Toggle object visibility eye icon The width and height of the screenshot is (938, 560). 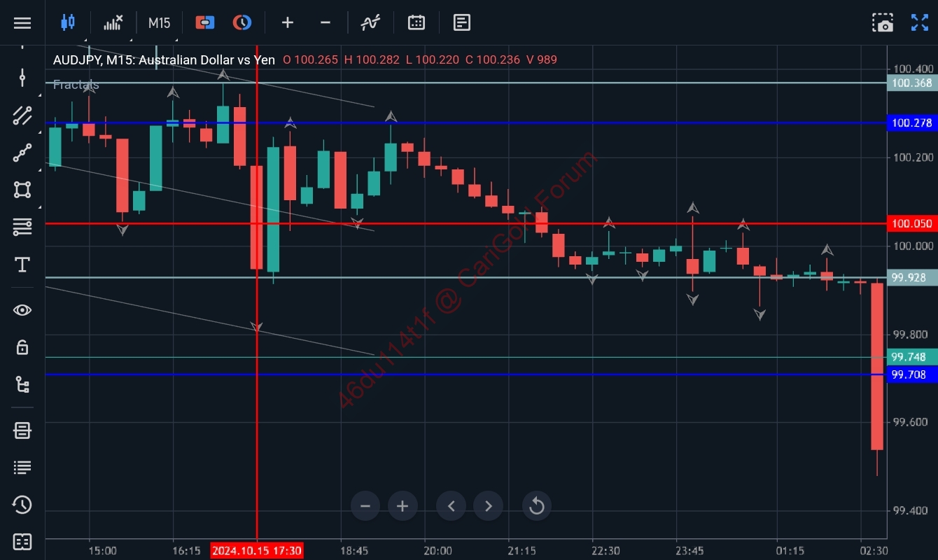pyautogui.click(x=22, y=310)
